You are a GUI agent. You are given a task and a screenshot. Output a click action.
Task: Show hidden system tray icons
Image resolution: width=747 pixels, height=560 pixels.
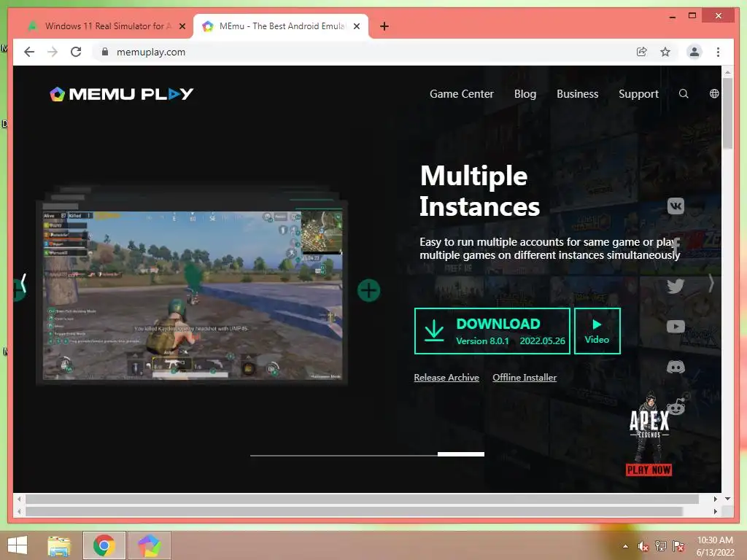[x=625, y=546]
